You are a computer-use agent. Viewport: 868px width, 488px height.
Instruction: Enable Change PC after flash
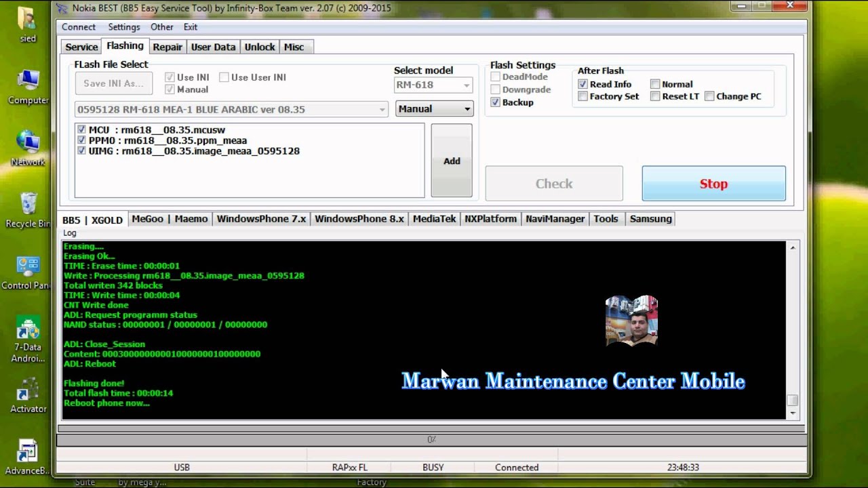click(709, 96)
